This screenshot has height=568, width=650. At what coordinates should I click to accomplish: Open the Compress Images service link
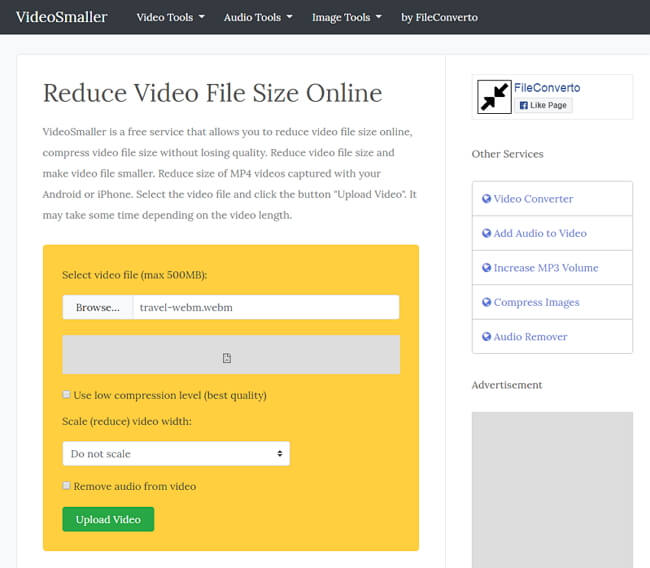coord(536,302)
